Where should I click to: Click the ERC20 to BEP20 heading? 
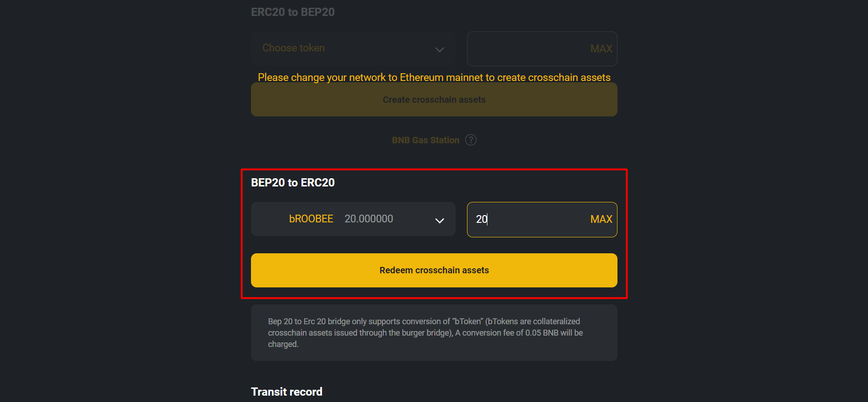(293, 12)
